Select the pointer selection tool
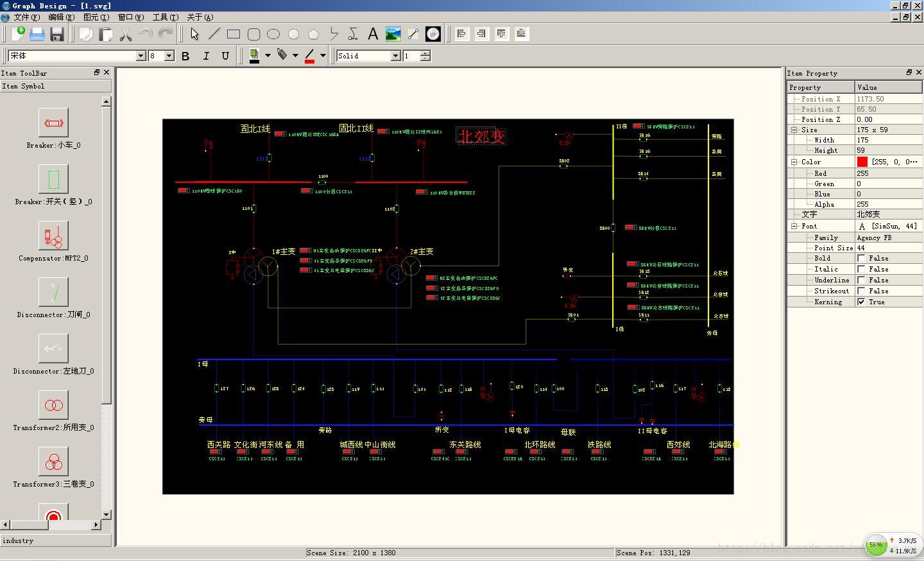 (194, 34)
